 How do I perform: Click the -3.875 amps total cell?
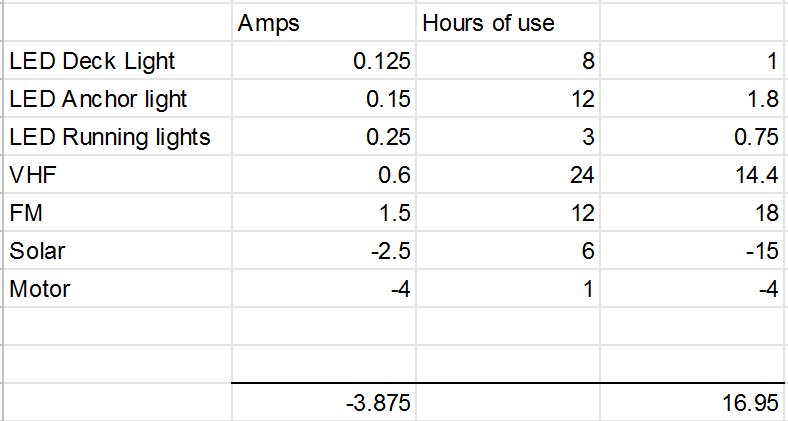pos(324,402)
